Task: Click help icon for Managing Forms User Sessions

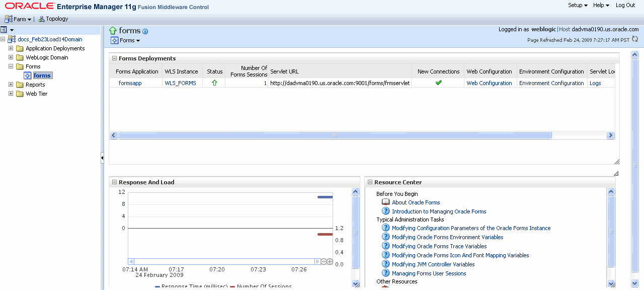Action: tap(386, 273)
